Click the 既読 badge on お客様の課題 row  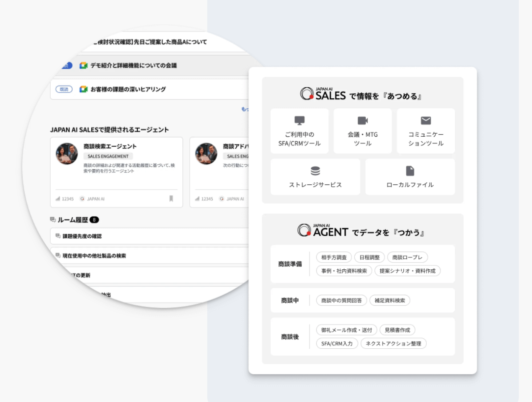[64, 89]
